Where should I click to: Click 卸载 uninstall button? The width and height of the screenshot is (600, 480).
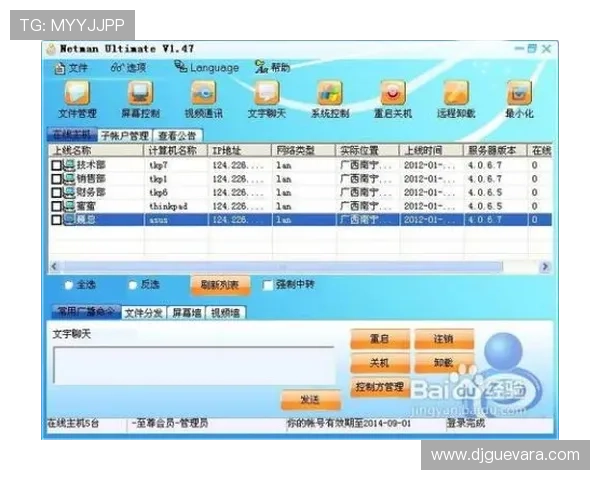444,362
